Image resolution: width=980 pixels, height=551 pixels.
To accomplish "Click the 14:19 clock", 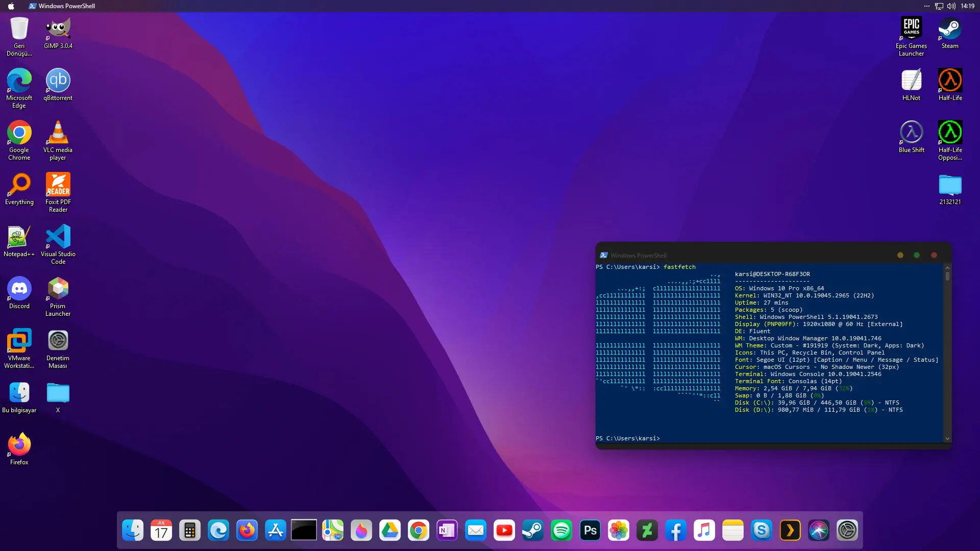I will point(968,6).
